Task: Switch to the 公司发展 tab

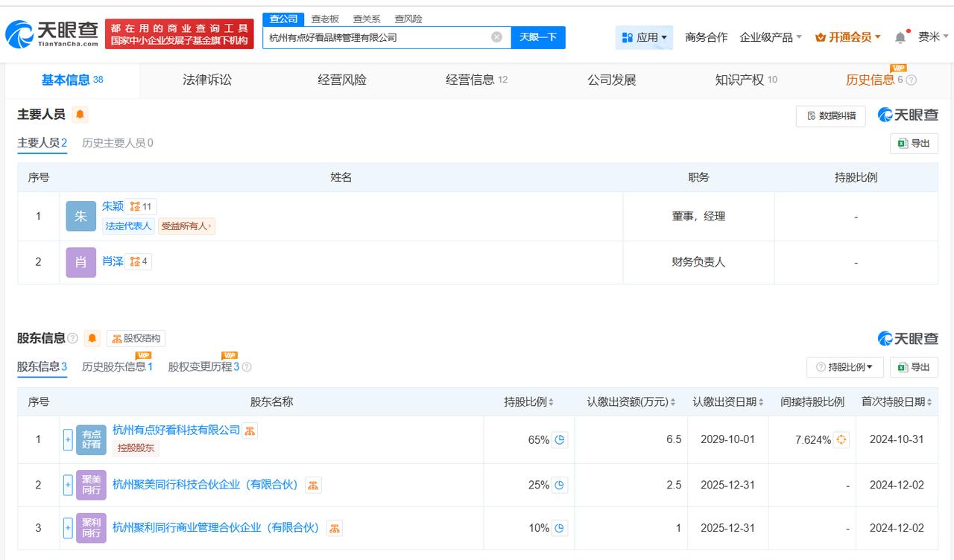Action: [x=612, y=80]
